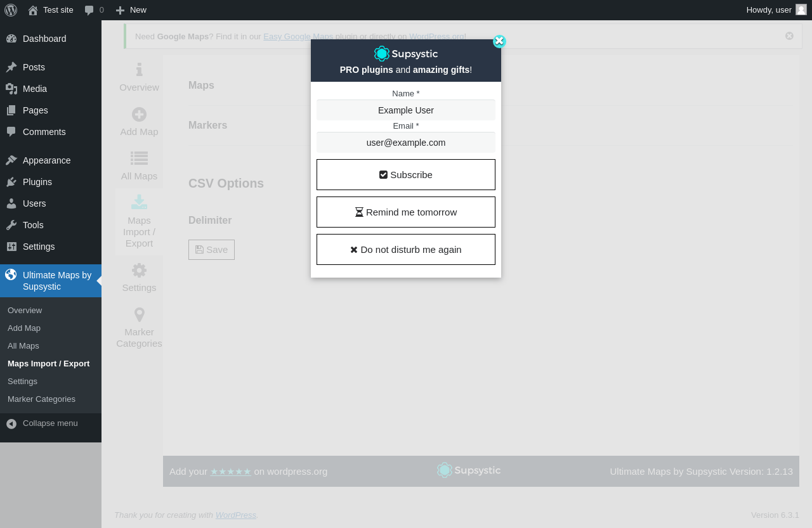Switch to plugin All Maps tab
Image resolution: width=812 pixels, height=528 pixels.
[139, 166]
